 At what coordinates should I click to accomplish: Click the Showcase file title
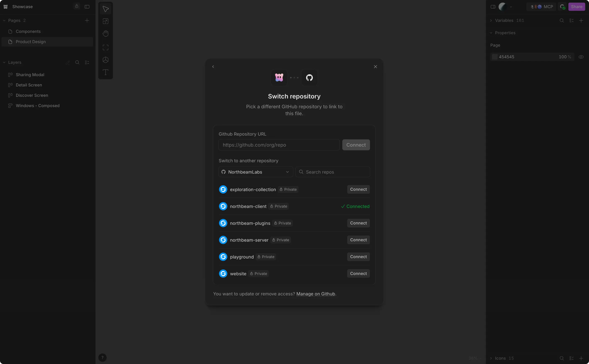click(x=22, y=7)
